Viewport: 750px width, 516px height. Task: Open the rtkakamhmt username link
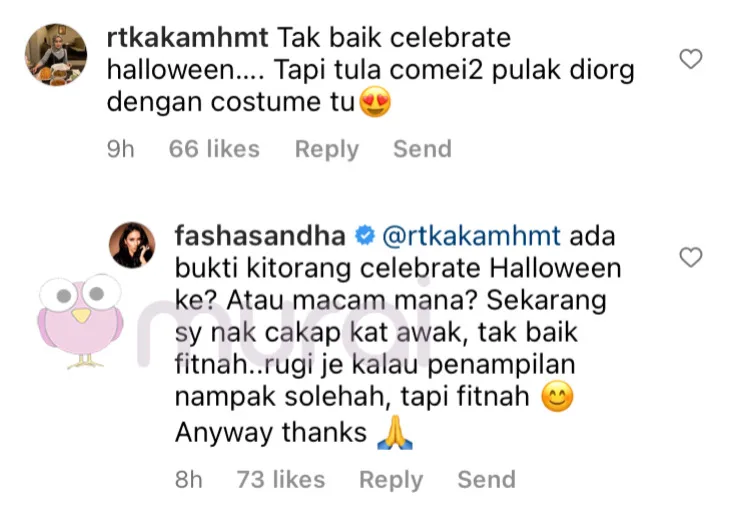tap(188, 37)
